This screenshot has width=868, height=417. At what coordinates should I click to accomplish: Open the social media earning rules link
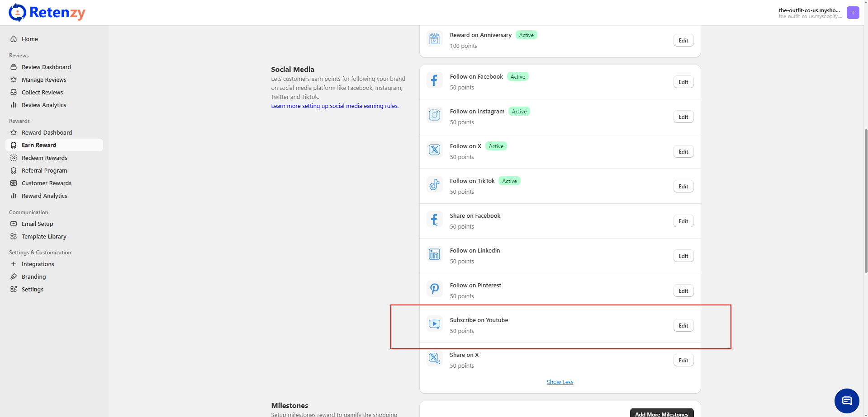(334, 106)
